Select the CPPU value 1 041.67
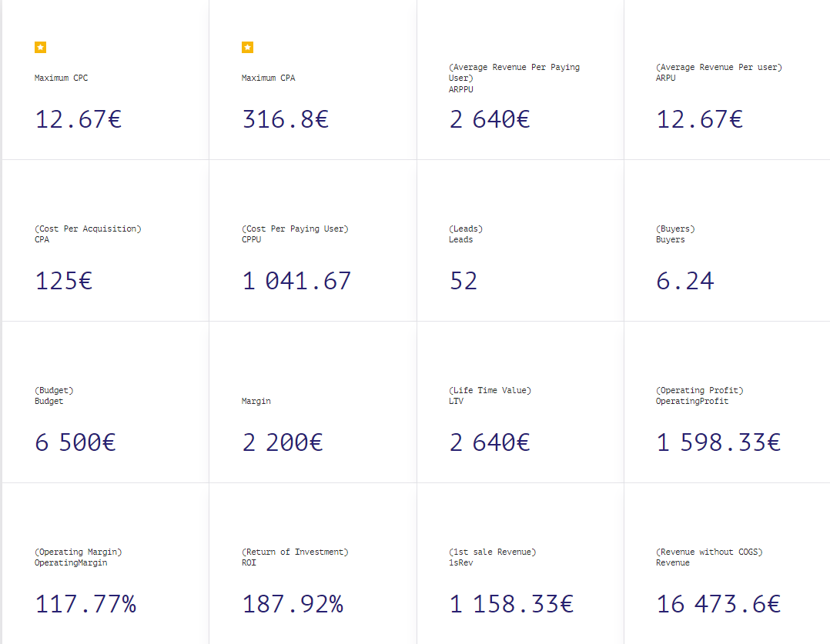 coord(296,281)
